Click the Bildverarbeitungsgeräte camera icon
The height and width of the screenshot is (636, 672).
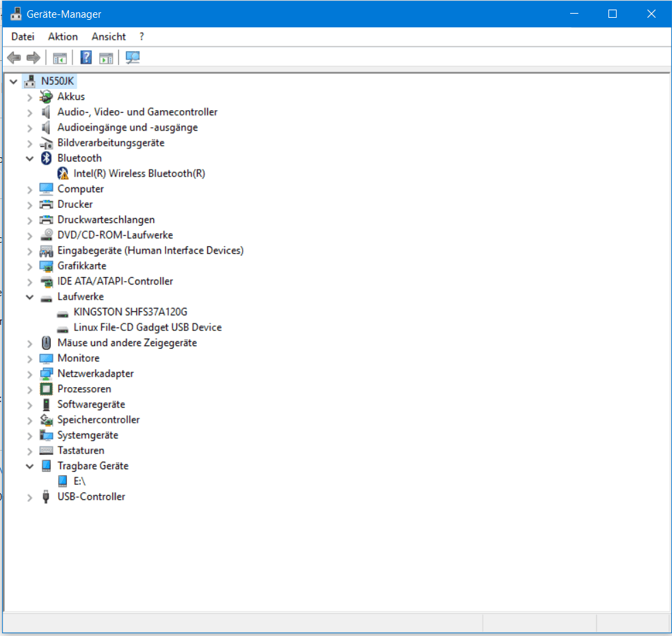[46, 143]
